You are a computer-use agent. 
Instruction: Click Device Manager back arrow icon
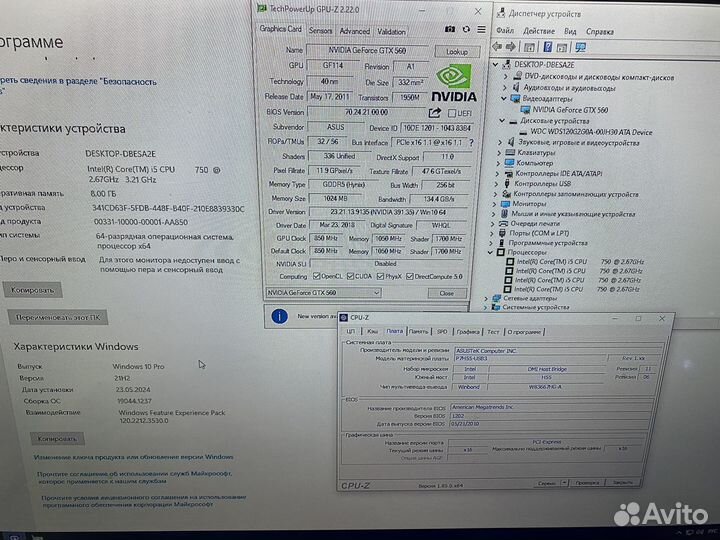tap(497, 47)
